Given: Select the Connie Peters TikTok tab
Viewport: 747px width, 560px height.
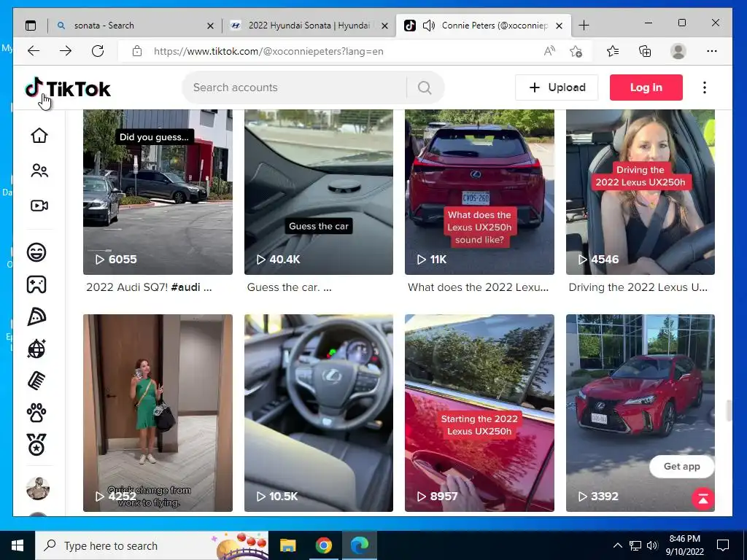Looking at the screenshot, I should [484, 26].
